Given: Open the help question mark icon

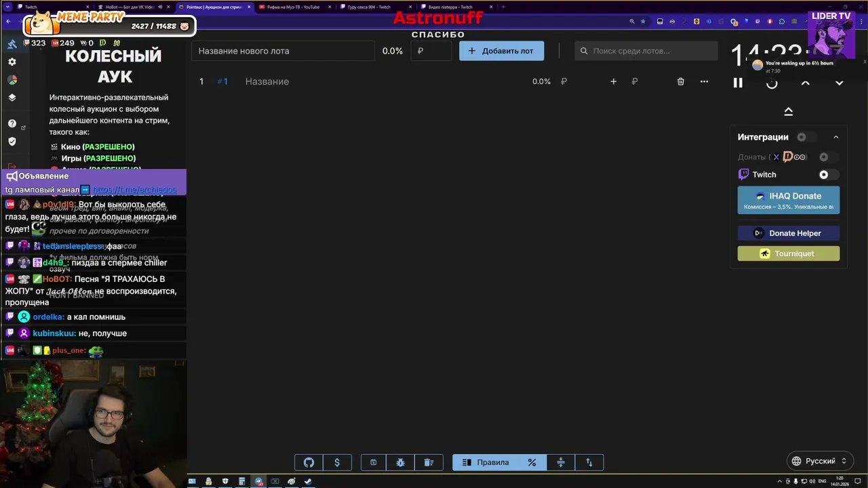Looking at the screenshot, I should [12, 123].
